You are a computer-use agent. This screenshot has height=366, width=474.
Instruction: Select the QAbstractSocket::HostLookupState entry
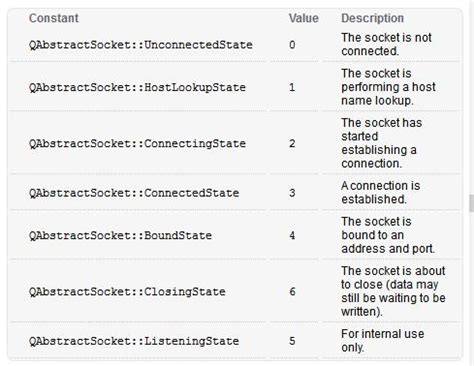click(137, 87)
